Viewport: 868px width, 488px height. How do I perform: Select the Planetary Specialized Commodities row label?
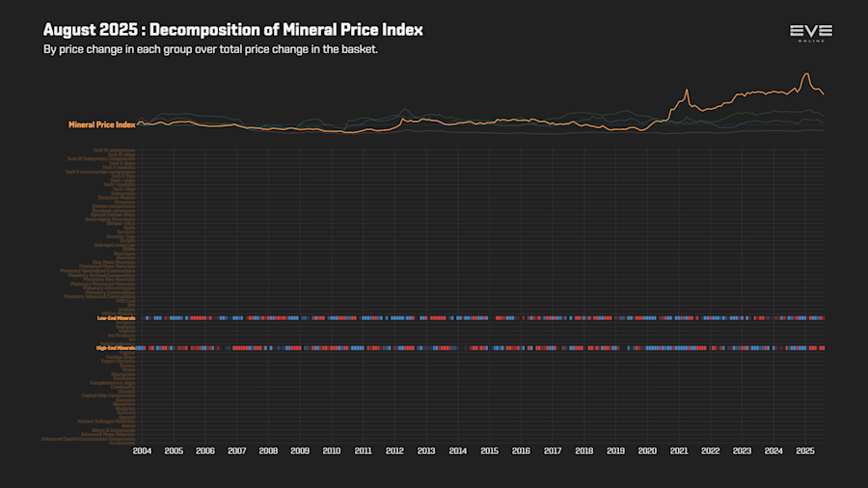click(x=97, y=271)
